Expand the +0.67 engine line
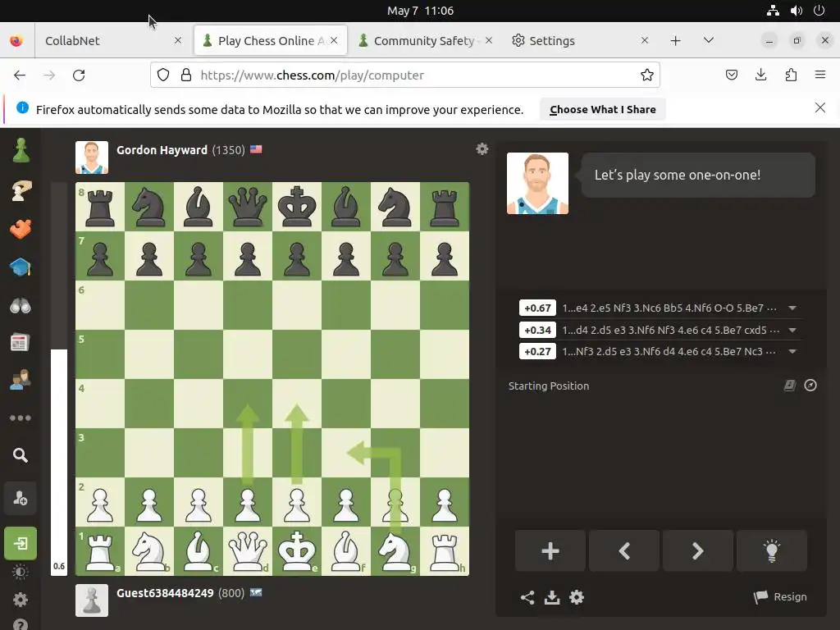This screenshot has width=840, height=630. (x=792, y=308)
